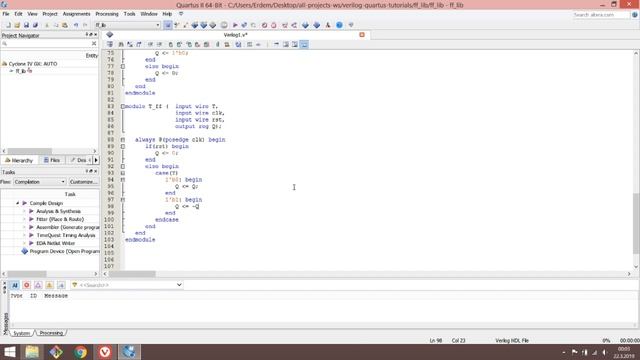
Task: Click the editor vertical scrollbar thumb
Action: (636, 224)
